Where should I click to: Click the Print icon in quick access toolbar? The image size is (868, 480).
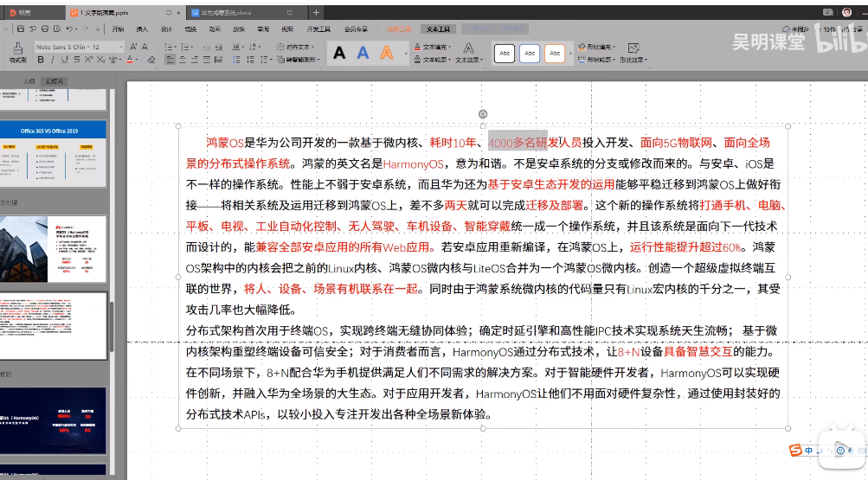click(x=45, y=29)
